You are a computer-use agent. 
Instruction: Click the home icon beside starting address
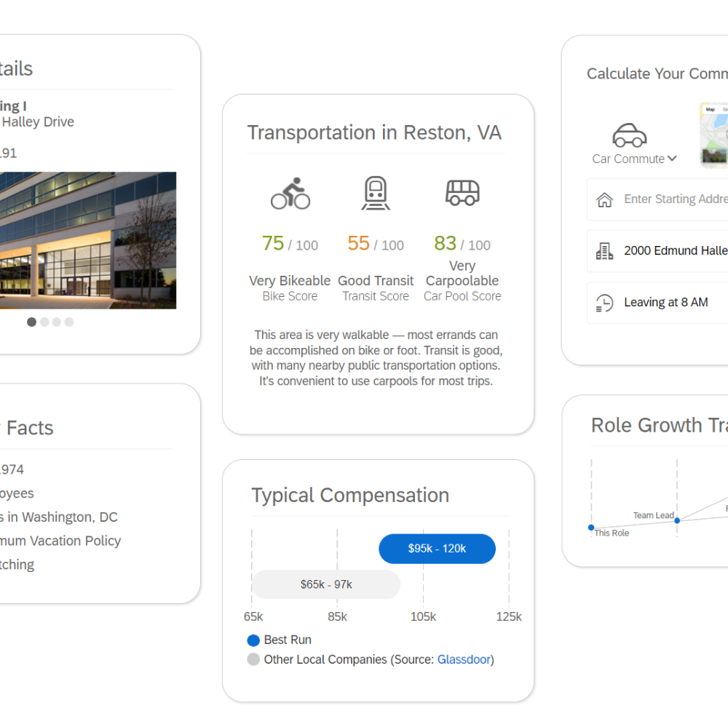[604, 200]
